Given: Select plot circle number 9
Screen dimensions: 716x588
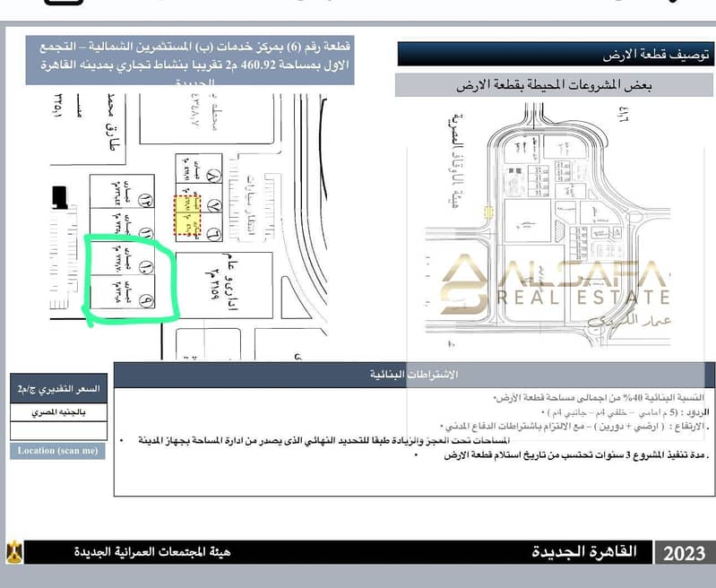Looking at the screenshot, I should click(x=146, y=300).
